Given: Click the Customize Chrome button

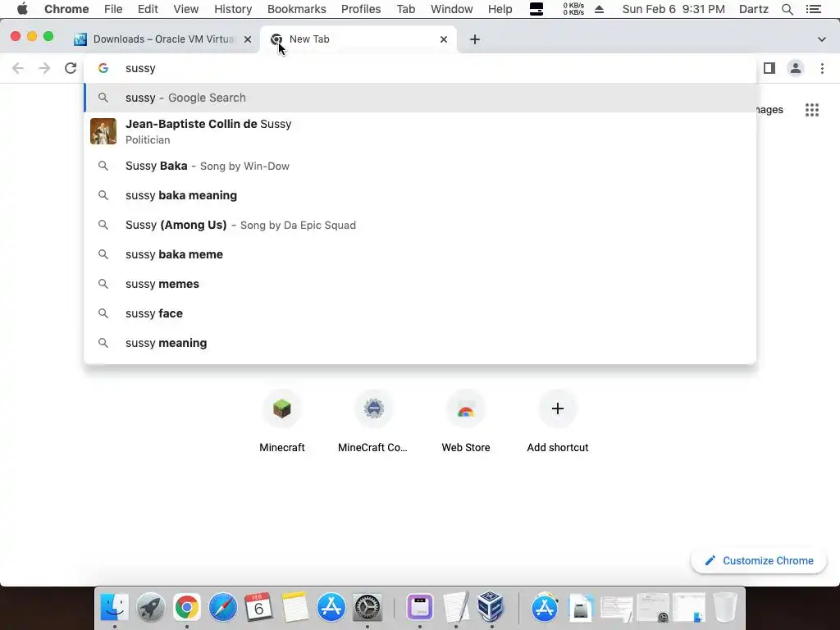Looking at the screenshot, I should 759,560.
